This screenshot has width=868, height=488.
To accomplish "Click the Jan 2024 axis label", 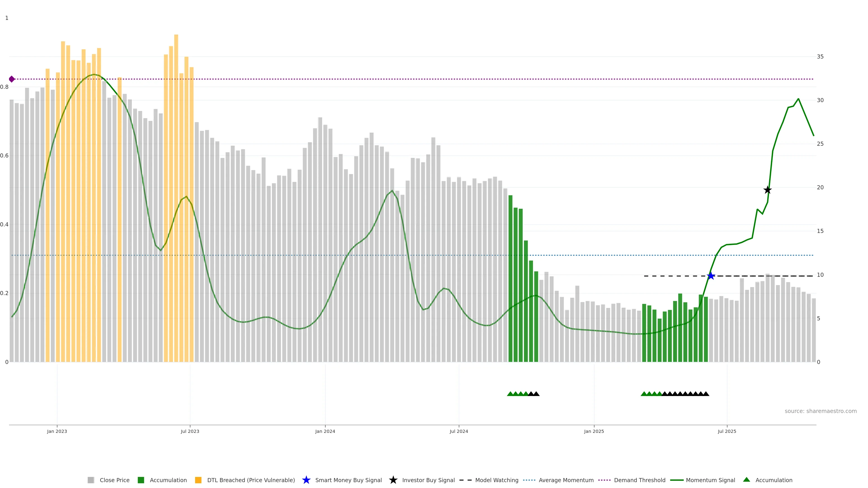I will click(325, 431).
